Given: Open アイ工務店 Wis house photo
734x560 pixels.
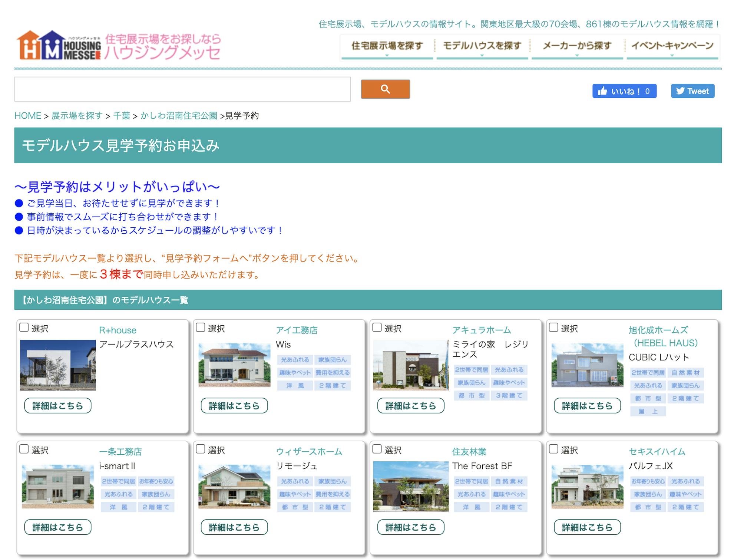Looking at the screenshot, I should [234, 365].
